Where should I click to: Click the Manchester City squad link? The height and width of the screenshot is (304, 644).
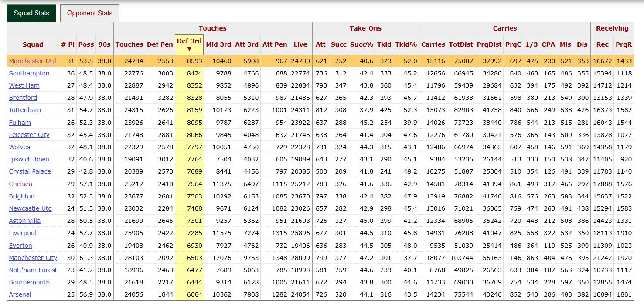(33, 258)
